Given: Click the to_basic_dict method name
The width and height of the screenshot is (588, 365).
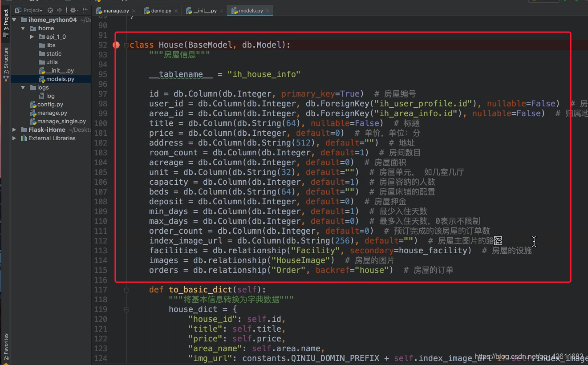Looking at the screenshot, I should tap(200, 290).
